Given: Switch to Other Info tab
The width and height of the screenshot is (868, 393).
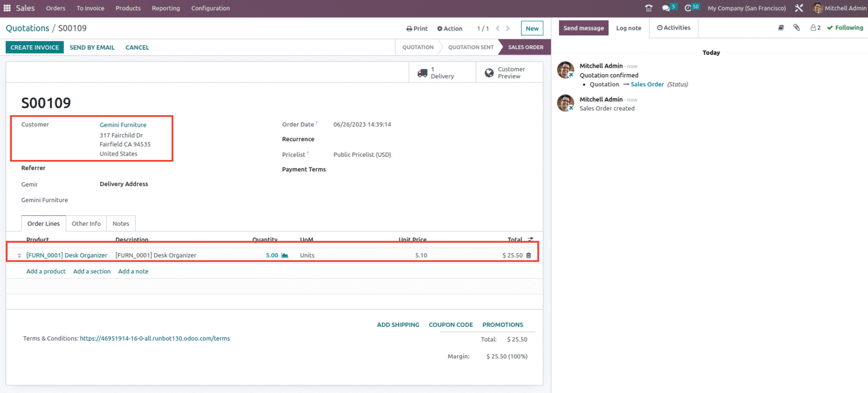Looking at the screenshot, I should [86, 223].
